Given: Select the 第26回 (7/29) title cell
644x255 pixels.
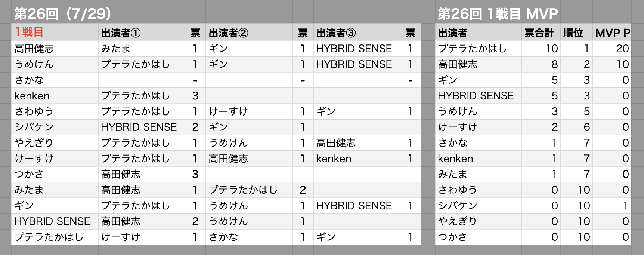Looking at the screenshot, I should point(63,14).
